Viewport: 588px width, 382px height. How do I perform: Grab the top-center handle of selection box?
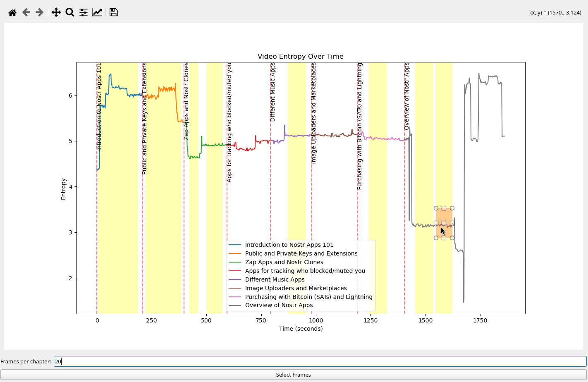444,208
